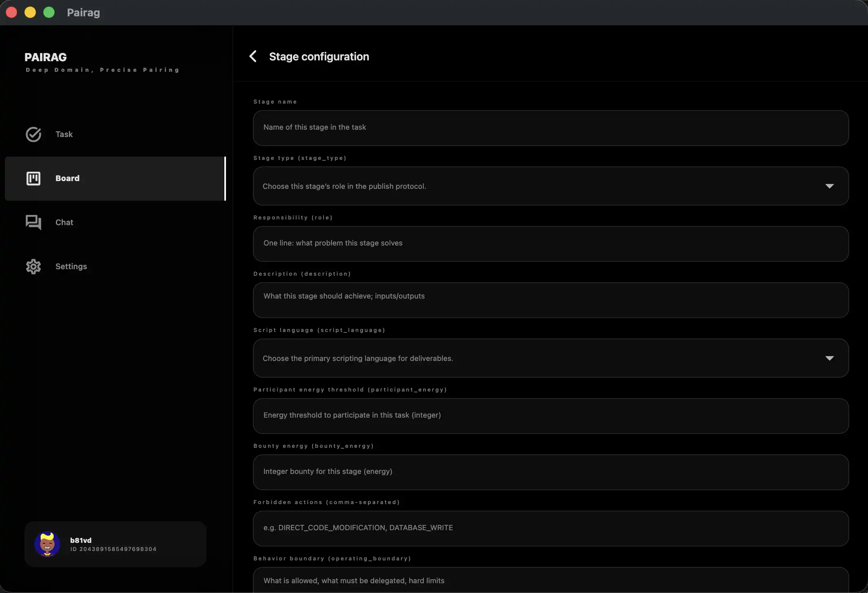The image size is (868, 593).
Task: Open the Settings menu item
Action: (115, 266)
